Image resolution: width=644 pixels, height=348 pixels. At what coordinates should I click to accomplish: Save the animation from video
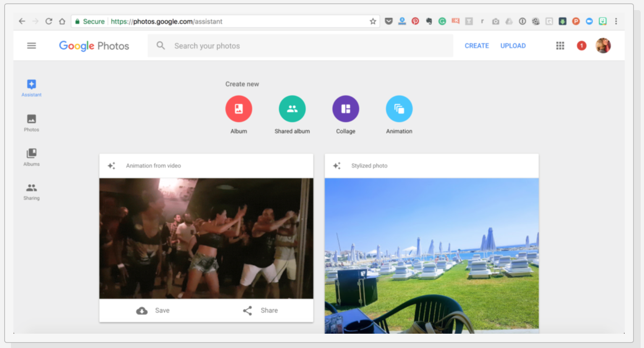point(153,311)
